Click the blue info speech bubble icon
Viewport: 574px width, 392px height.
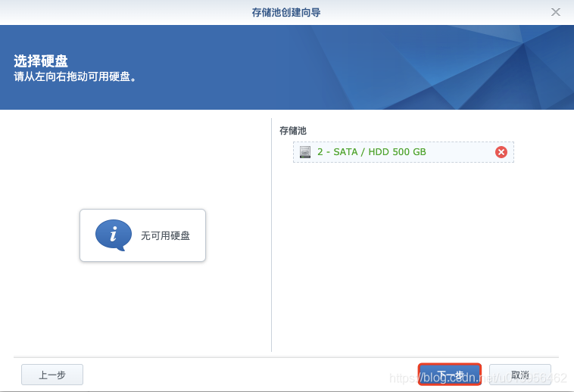coord(114,235)
